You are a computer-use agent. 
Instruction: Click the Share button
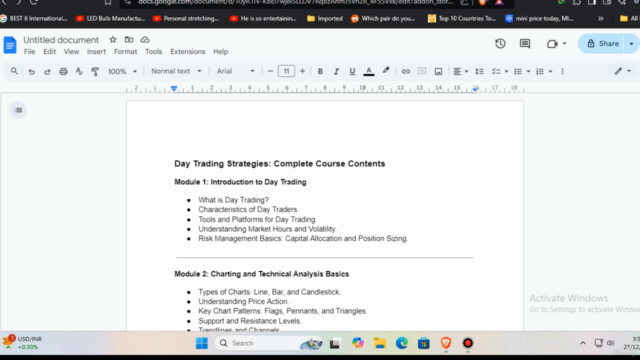[x=602, y=44]
